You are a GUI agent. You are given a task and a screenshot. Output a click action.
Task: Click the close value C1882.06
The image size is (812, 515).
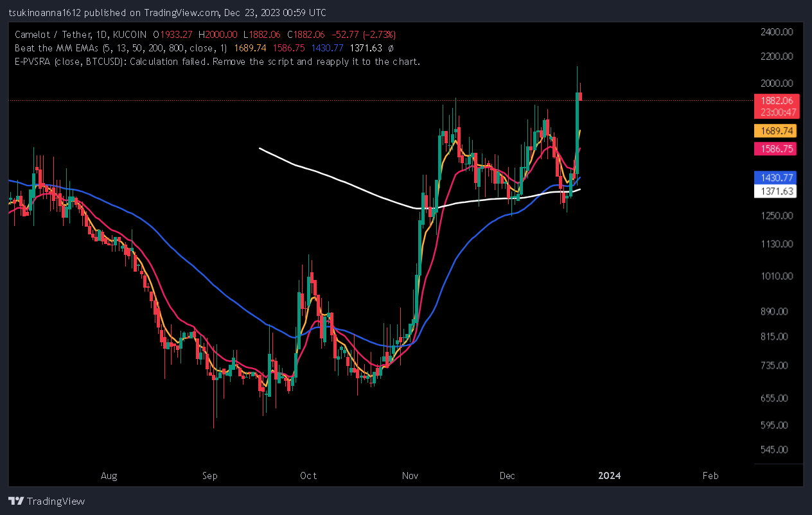click(x=308, y=34)
